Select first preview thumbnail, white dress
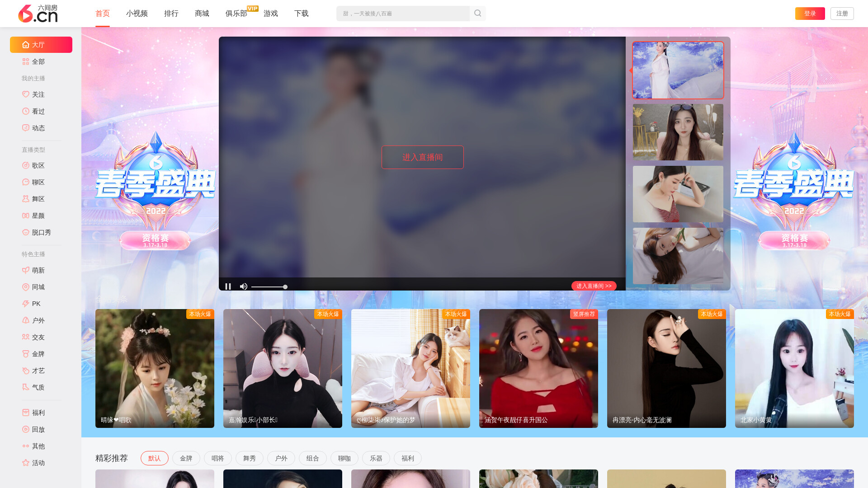The image size is (868, 488). [x=678, y=70]
